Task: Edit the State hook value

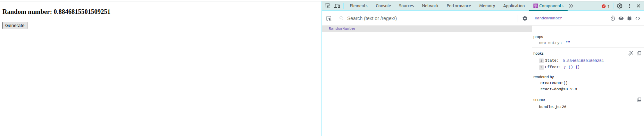Action: [583, 61]
